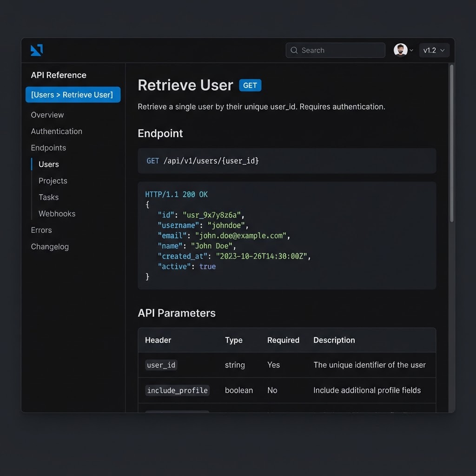Open the Overview sidebar item
Image resolution: width=476 pixels, height=476 pixels.
47,115
